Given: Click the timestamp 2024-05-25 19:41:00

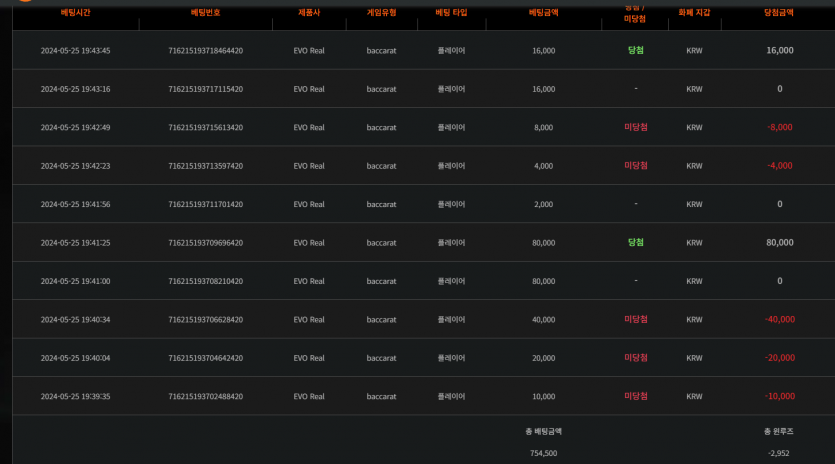Looking at the screenshot, I should pyautogui.click(x=76, y=281).
